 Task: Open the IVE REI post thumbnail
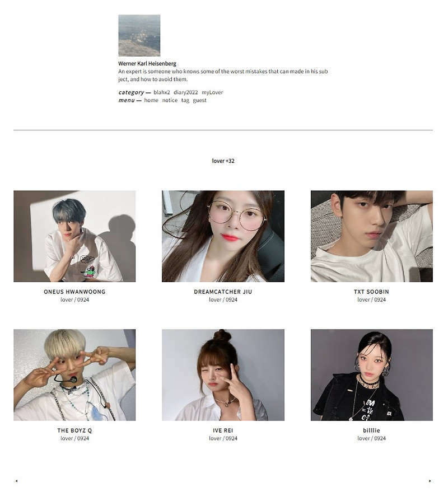(223, 375)
